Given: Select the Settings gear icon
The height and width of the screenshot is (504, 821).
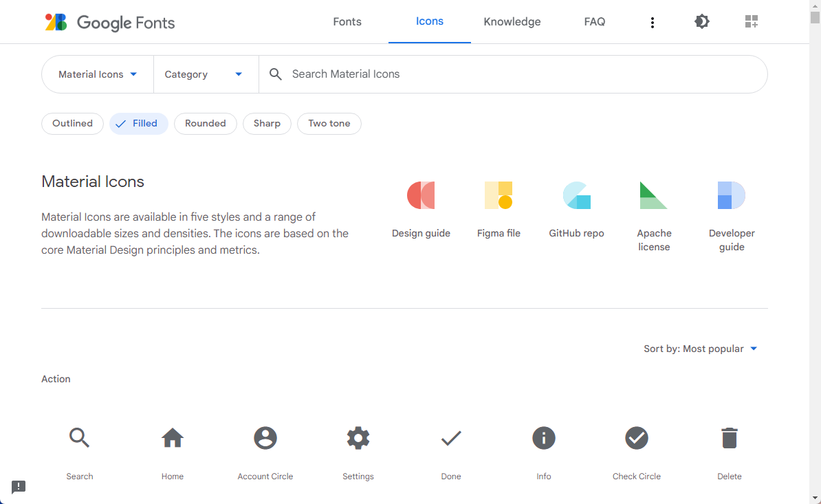Looking at the screenshot, I should [358, 437].
